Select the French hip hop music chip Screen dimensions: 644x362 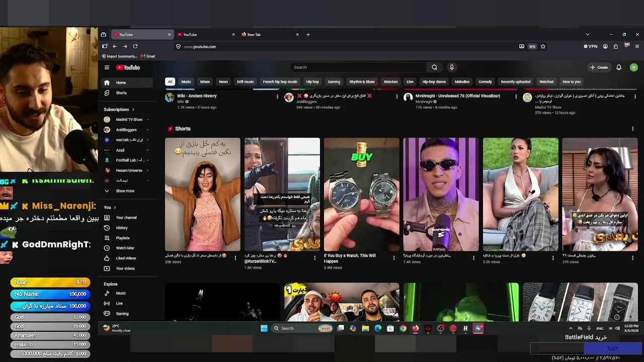(280, 82)
